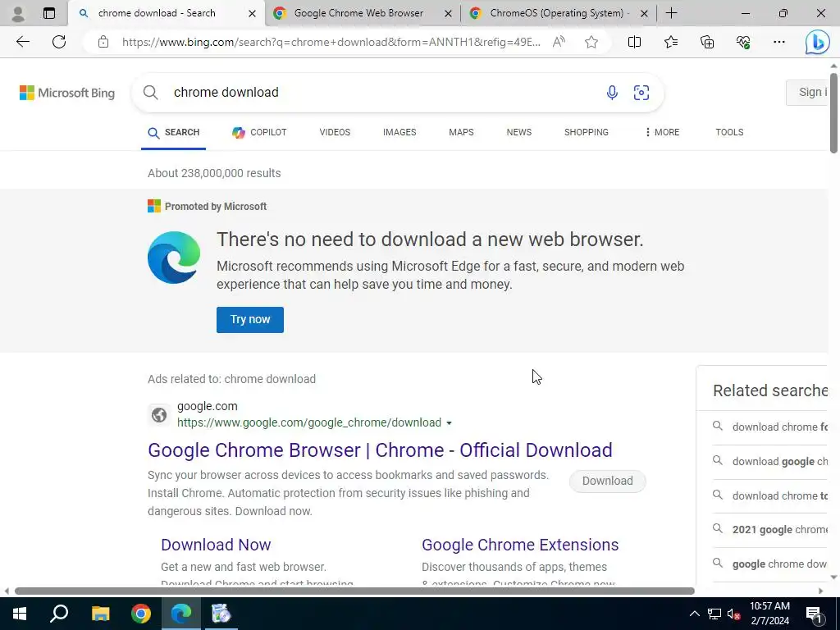Click the magnifier icon in search box
This screenshot has width=840, height=630.
(x=151, y=92)
